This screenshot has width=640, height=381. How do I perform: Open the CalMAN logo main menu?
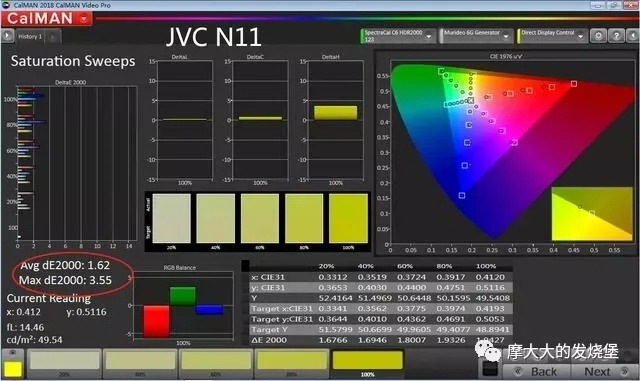47,18
